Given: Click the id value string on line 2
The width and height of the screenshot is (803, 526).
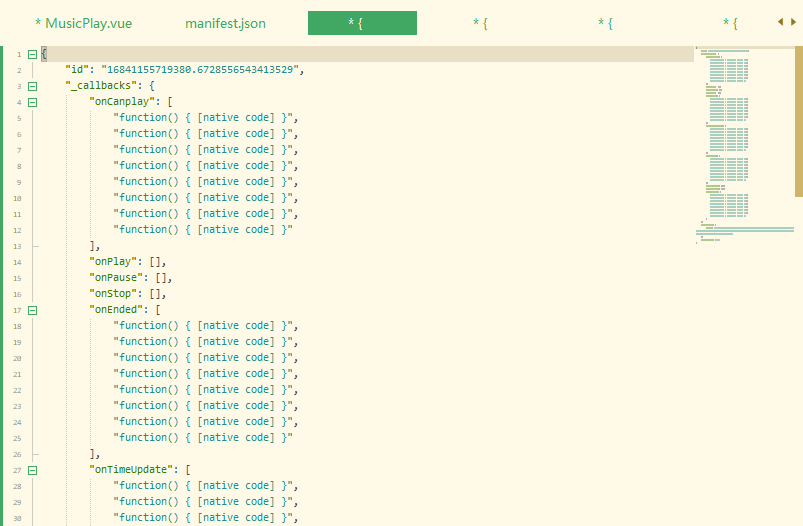Looking at the screenshot, I should click(200, 70).
